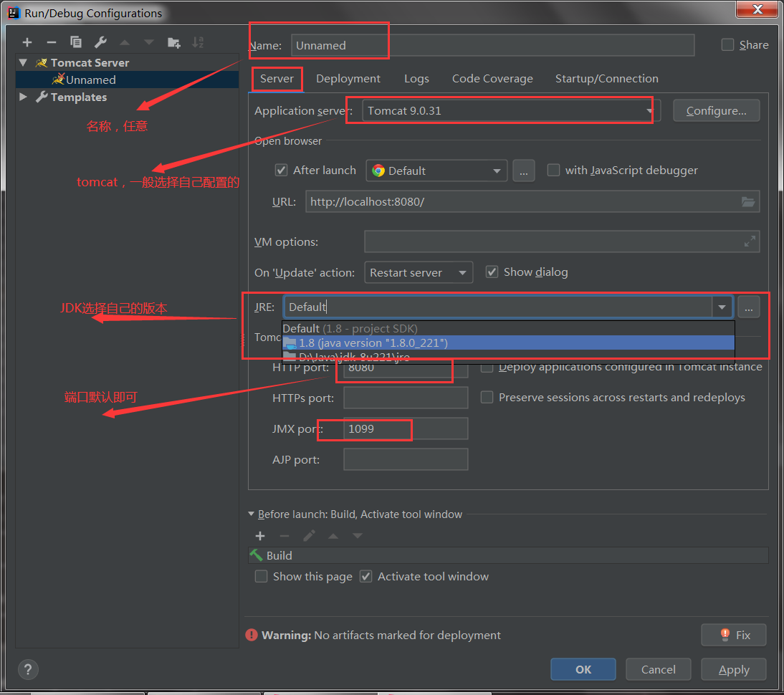Move configuration down in the list

click(148, 42)
